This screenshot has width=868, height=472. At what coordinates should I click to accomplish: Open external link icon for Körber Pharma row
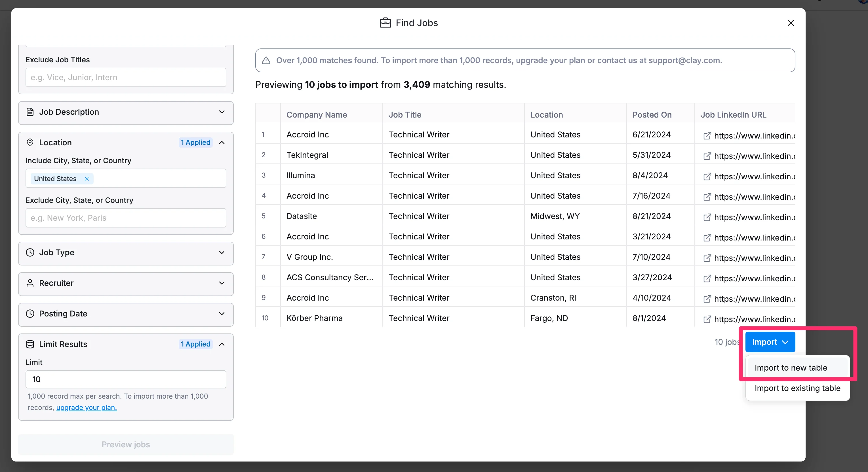707,319
